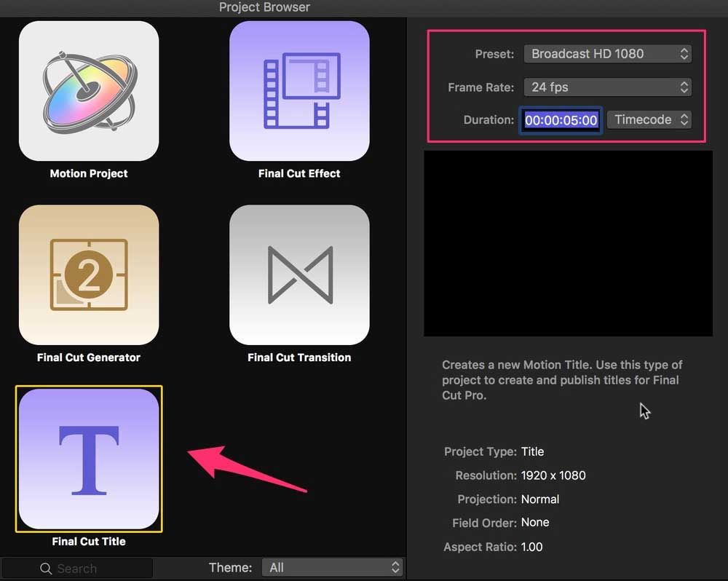This screenshot has height=581, width=728.
Task: Click the Final Cut Title label text
Action: pos(89,542)
